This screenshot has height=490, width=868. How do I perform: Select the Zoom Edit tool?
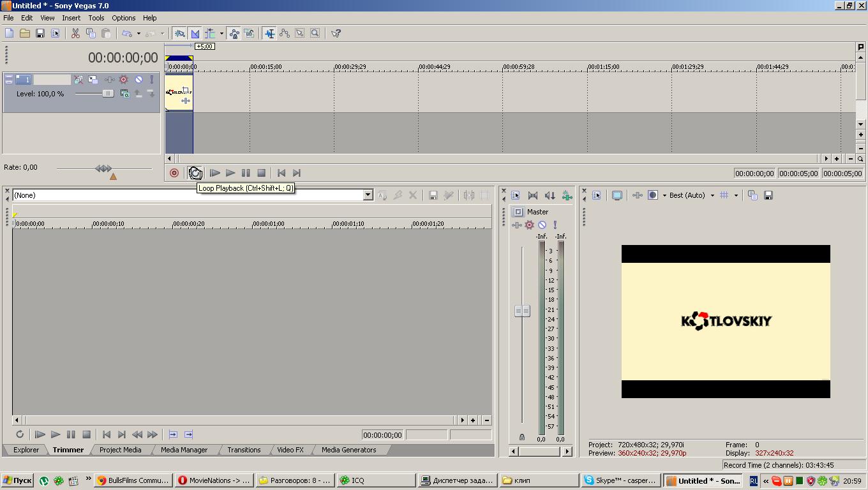(x=315, y=33)
